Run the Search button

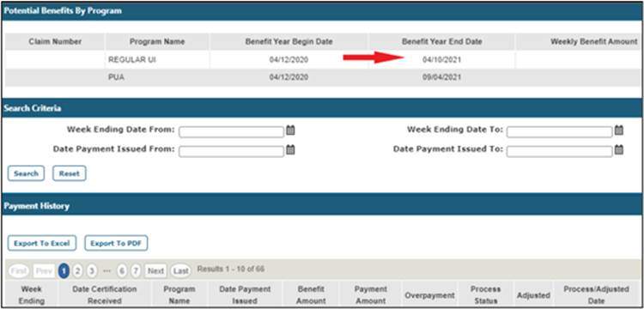(x=26, y=173)
